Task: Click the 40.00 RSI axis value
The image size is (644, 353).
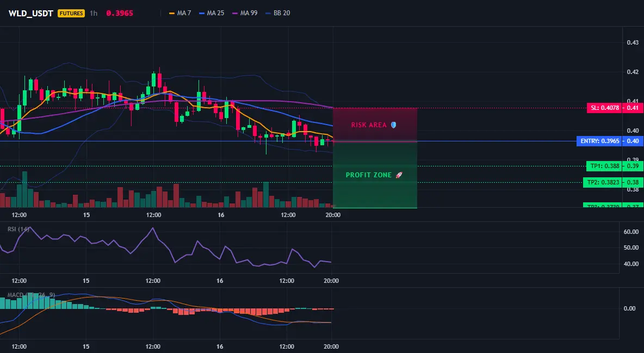Action: [x=631, y=264]
